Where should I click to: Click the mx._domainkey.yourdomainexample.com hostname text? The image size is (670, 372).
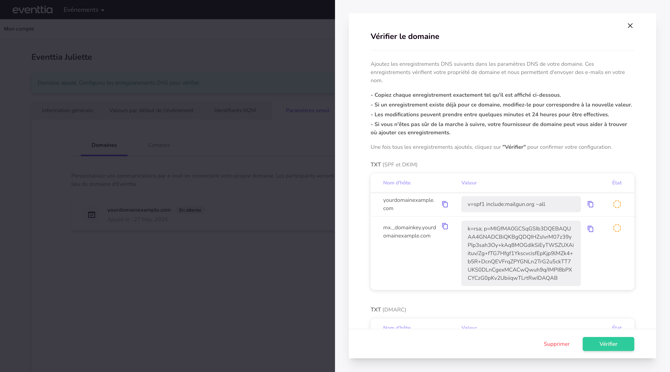pyautogui.click(x=409, y=231)
